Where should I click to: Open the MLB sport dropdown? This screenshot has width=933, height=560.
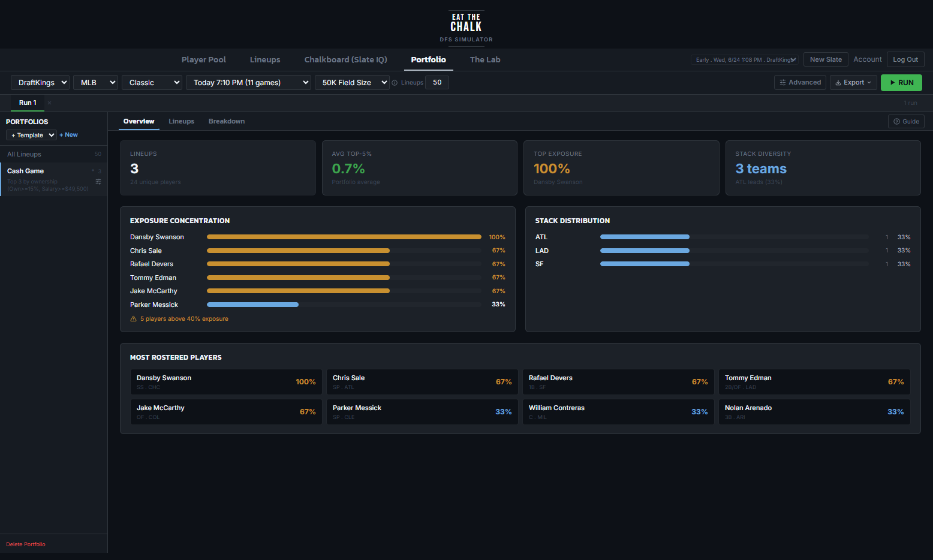(x=95, y=83)
